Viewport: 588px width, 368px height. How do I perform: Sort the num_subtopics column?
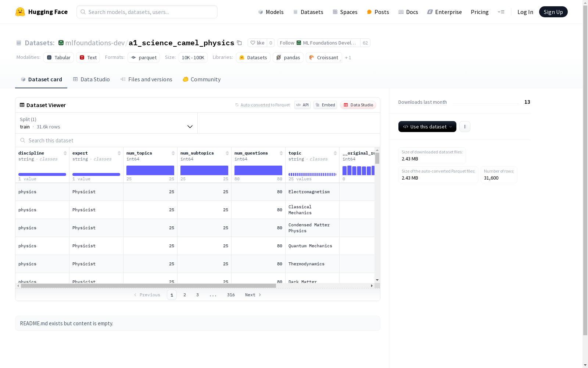(227, 153)
